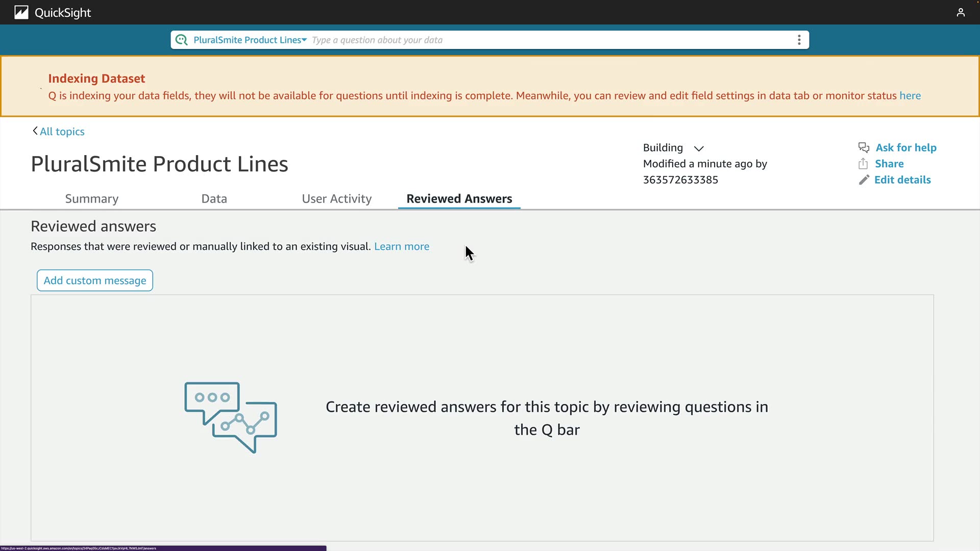Go back to All topics
The image size is (980, 551).
click(x=62, y=132)
